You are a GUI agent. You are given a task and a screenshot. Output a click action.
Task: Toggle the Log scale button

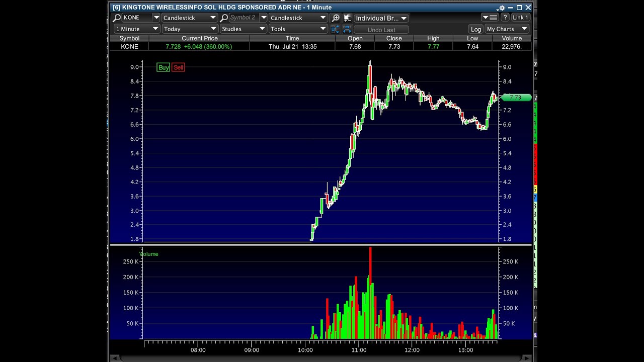pos(475,29)
